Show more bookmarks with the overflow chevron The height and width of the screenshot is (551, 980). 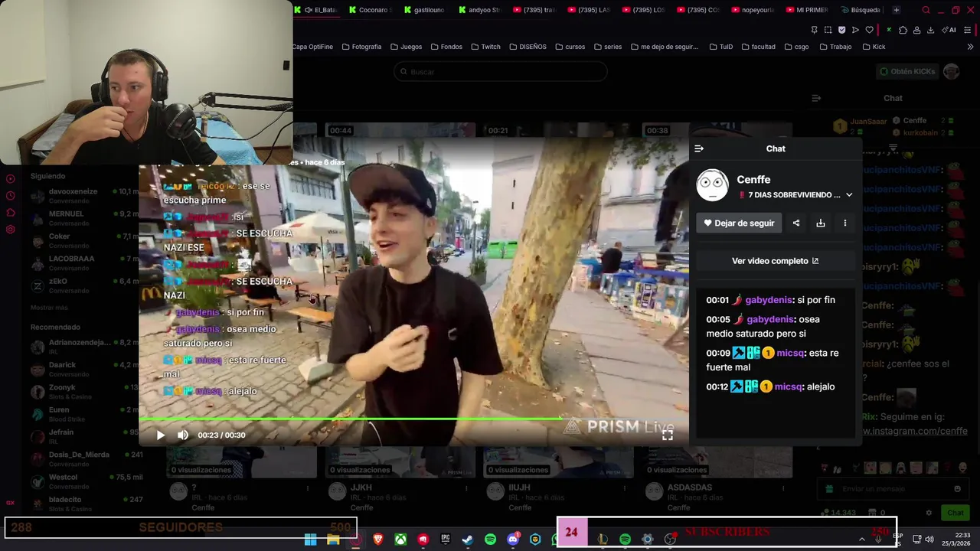970,47
